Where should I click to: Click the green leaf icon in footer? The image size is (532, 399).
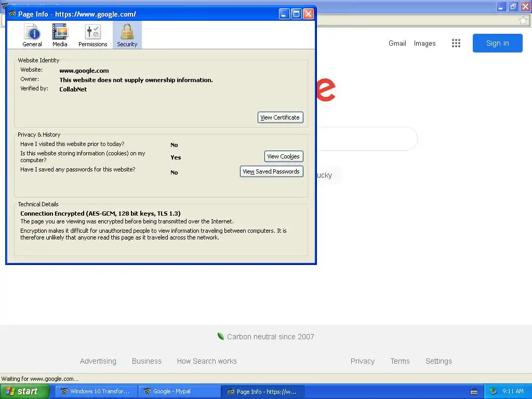[220, 336]
